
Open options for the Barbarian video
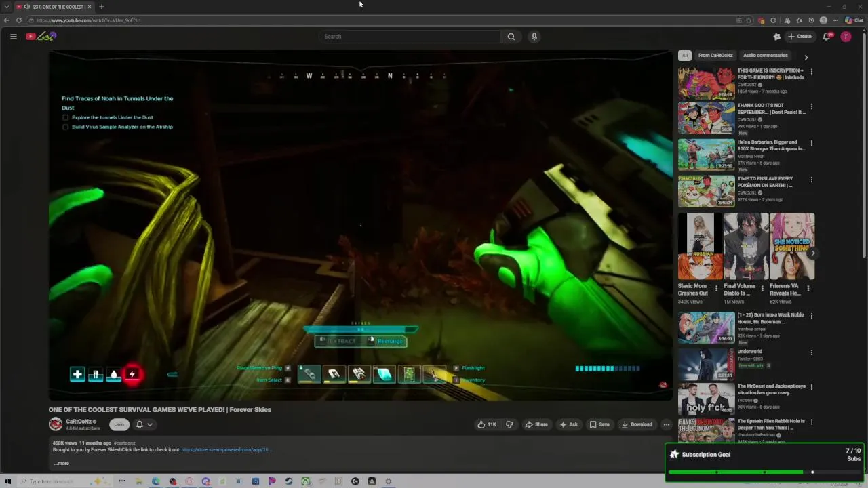[812, 143]
